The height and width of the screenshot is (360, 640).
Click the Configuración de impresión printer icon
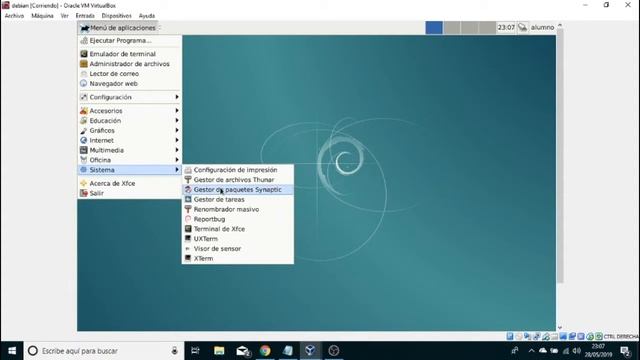coord(188,170)
